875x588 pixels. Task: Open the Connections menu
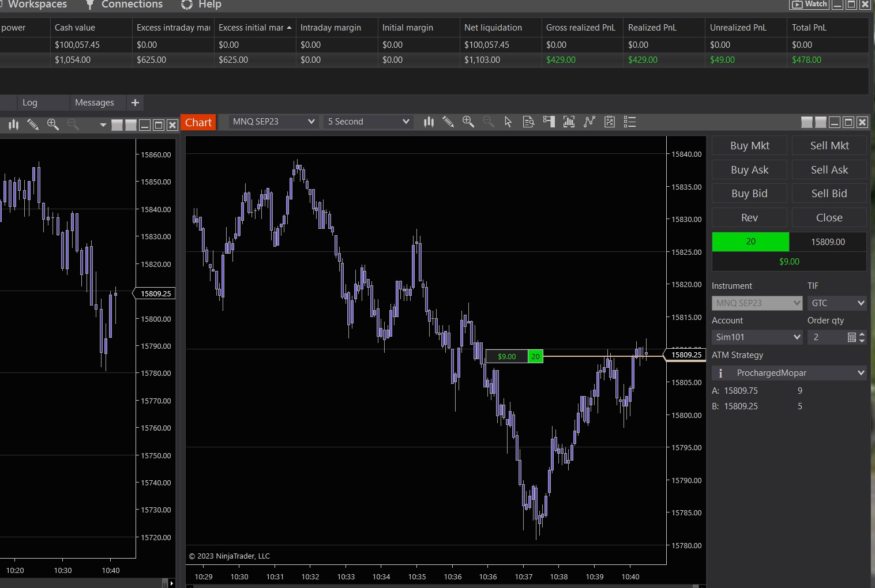[x=132, y=5]
